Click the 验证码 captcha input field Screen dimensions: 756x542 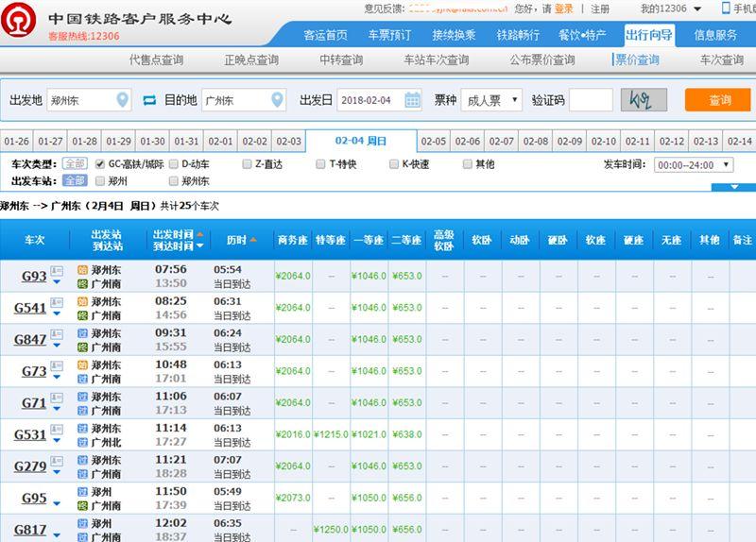click(x=591, y=100)
